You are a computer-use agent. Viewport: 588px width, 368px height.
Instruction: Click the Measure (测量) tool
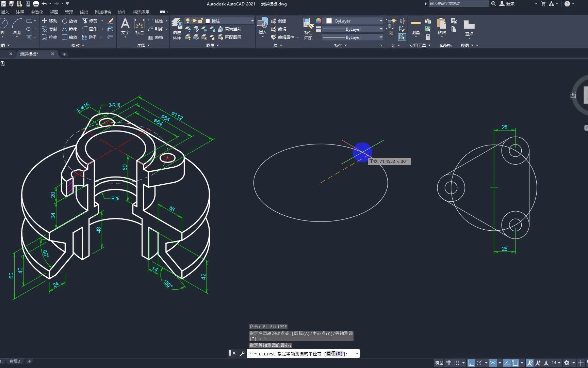(x=416, y=27)
